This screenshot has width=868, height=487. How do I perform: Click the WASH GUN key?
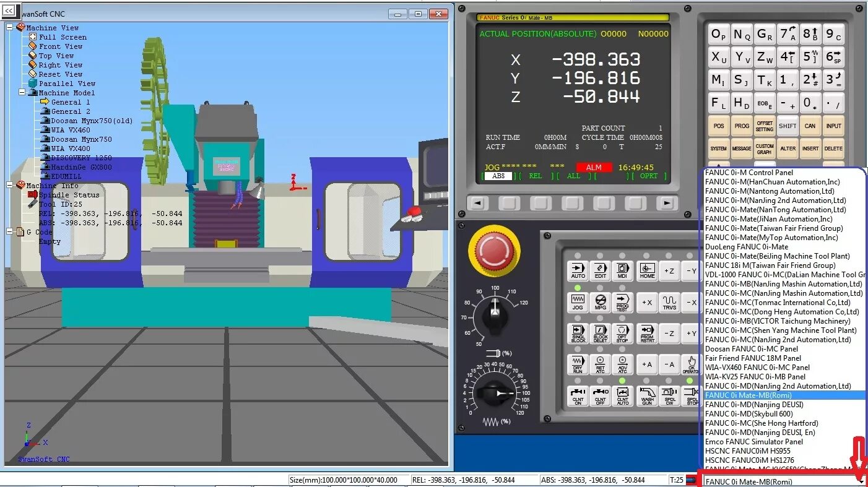click(x=647, y=396)
